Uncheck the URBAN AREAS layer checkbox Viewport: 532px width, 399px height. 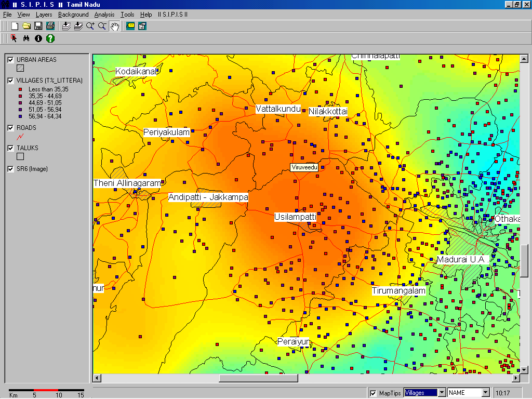pyautogui.click(x=10, y=60)
